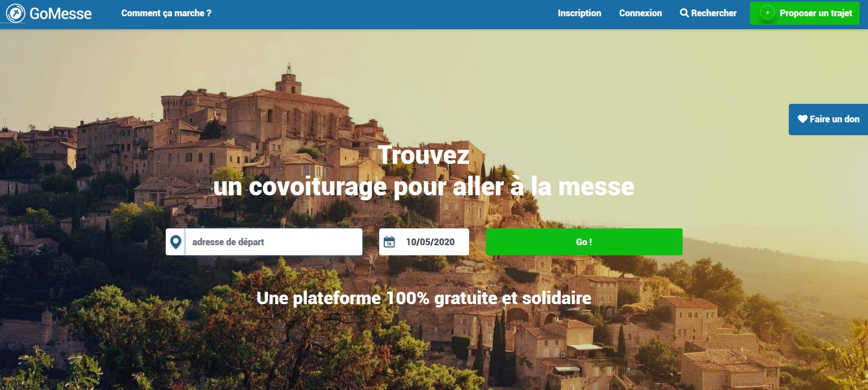Click the GoMesse circular logo icon

coord(15,13)
